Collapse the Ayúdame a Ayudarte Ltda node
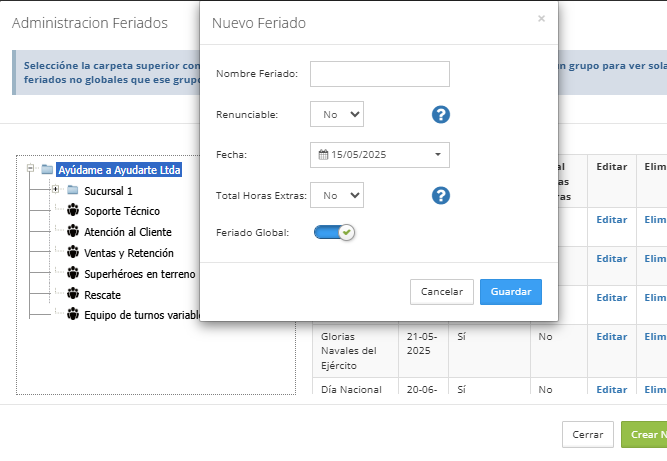Screen dimensions: 667x461 (30, 168)
